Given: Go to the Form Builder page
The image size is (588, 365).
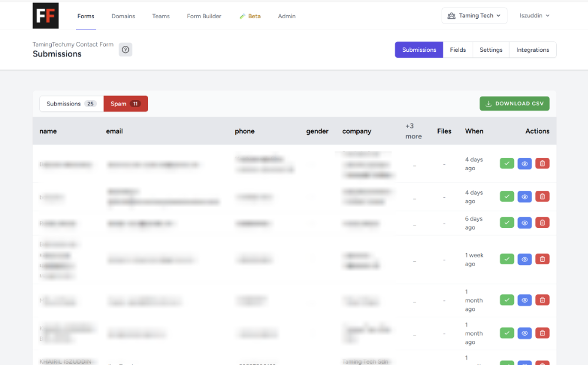Looking at the screenshot, I should click(x=203, y=16).
